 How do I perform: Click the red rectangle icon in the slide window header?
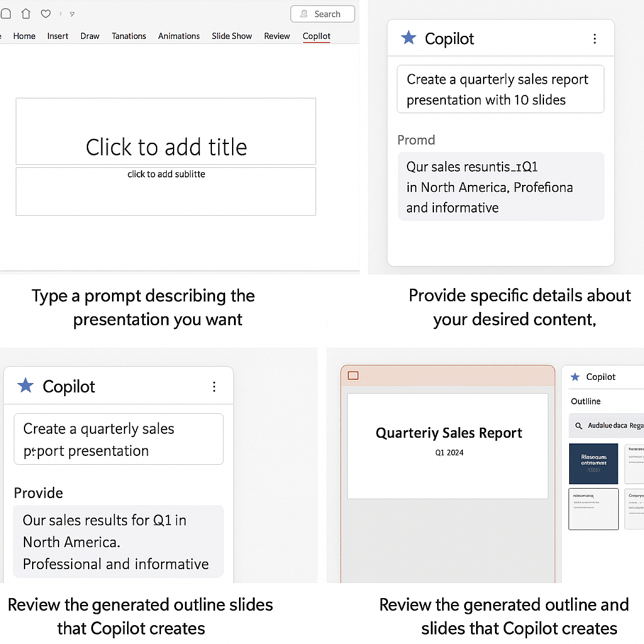[x=353, y=375]
